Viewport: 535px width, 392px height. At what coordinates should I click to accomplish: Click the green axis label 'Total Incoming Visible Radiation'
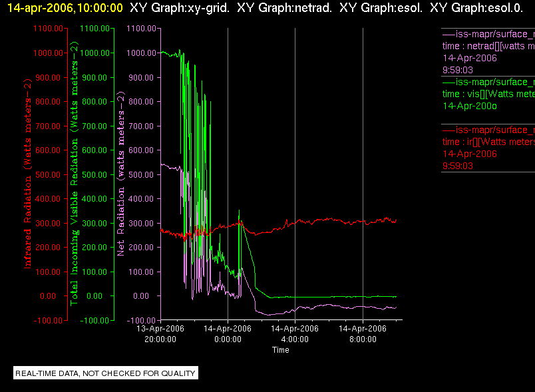pos(74,173)
